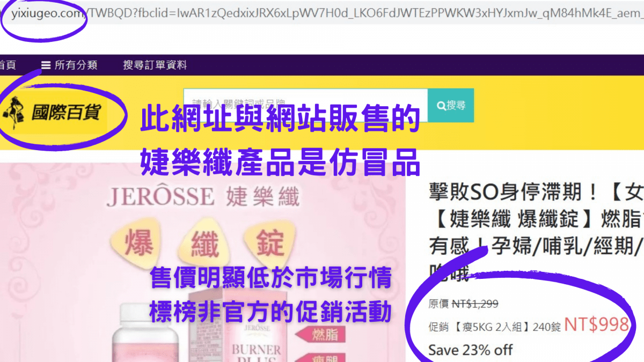Click the 國際百貨 store logo
The image size is (644, 362).
tap(54, 114)
